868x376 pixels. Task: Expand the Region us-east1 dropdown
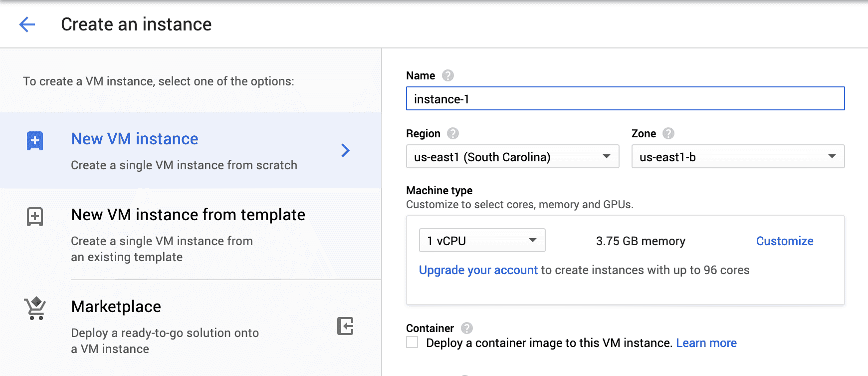(x=513, y=157)
